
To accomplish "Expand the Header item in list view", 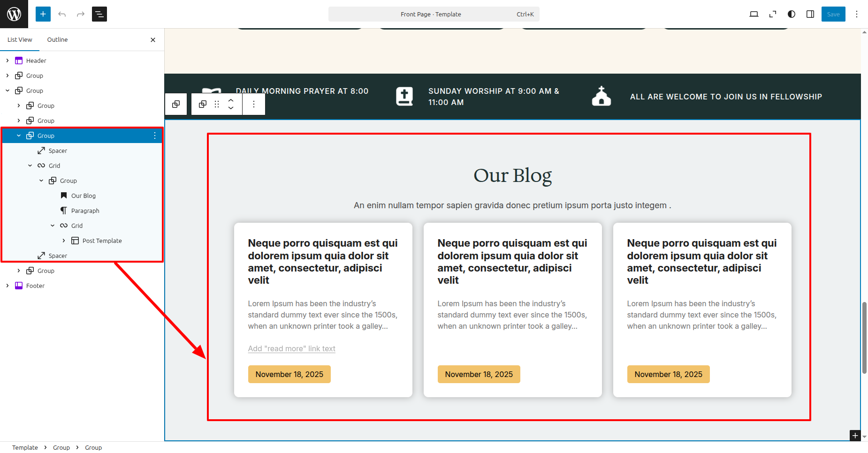I will tap(8, 60).
